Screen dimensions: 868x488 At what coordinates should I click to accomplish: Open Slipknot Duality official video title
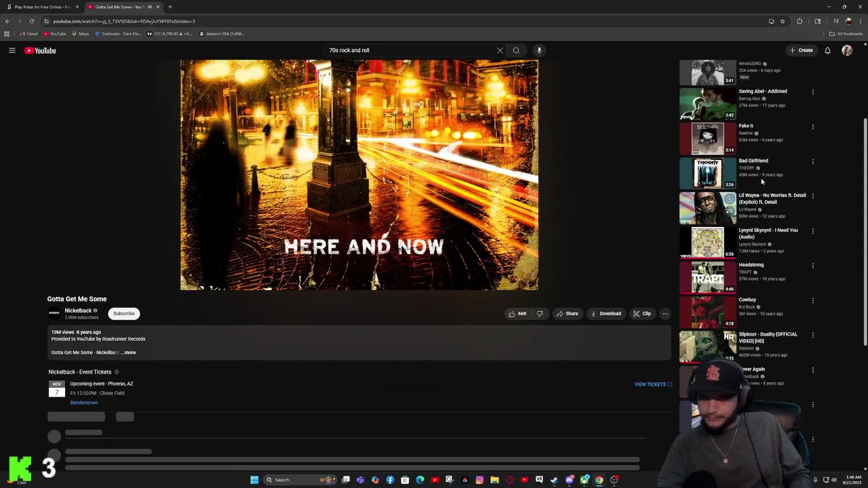tap(768, 338)
